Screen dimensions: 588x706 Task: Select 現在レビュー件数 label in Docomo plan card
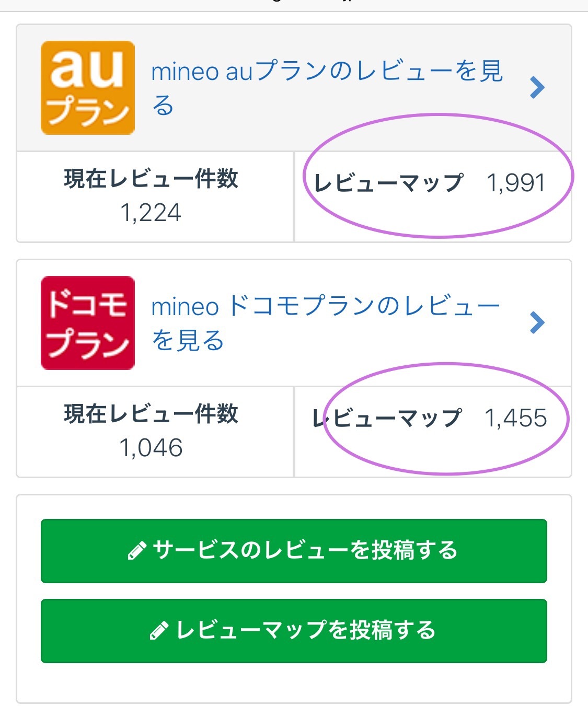(x=151, y=414)
